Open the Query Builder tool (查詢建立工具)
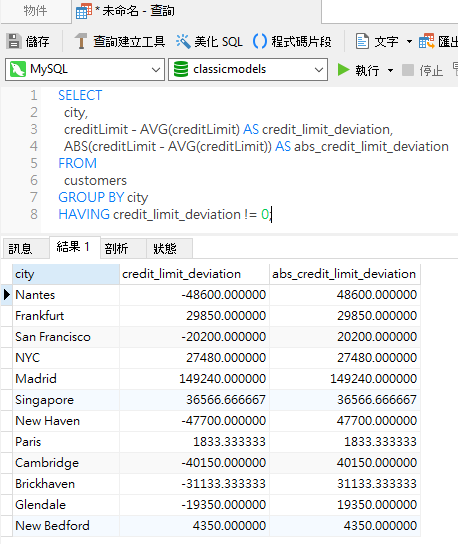 [120, 41]
